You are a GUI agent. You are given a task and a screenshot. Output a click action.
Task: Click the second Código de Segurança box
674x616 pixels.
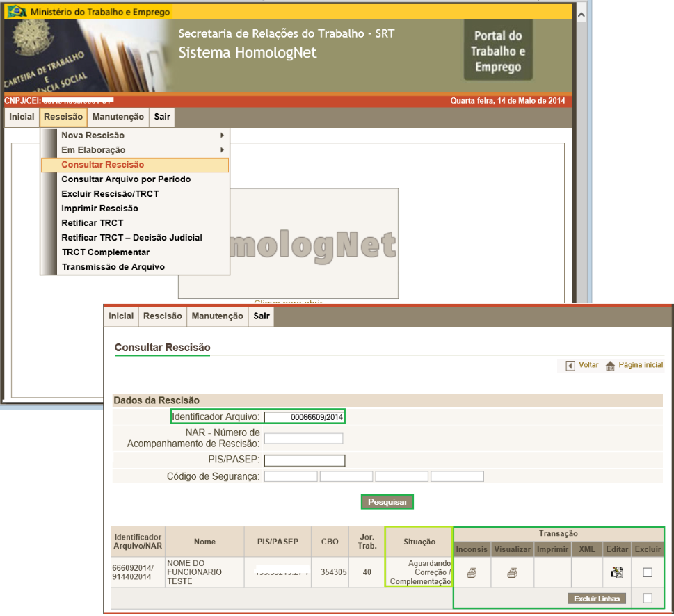(346, 476)
